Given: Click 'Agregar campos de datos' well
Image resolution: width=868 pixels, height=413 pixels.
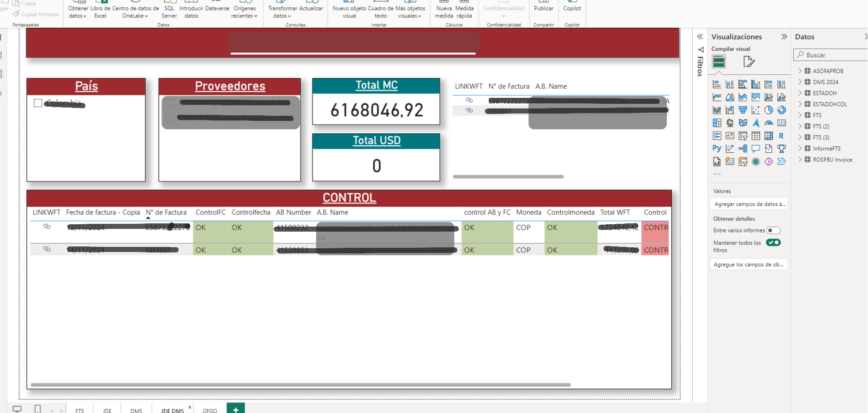Looking at the screenshot, I should [x=748, y=204].
